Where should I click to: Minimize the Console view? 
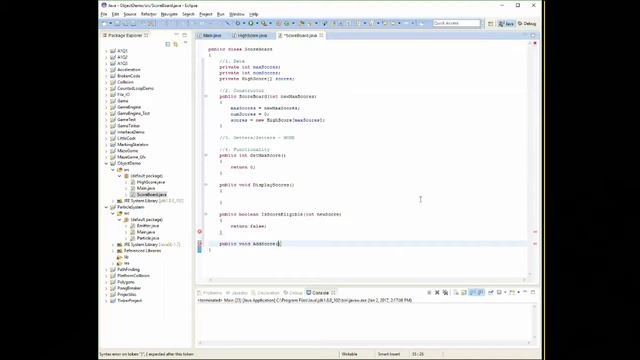(525, 292)
